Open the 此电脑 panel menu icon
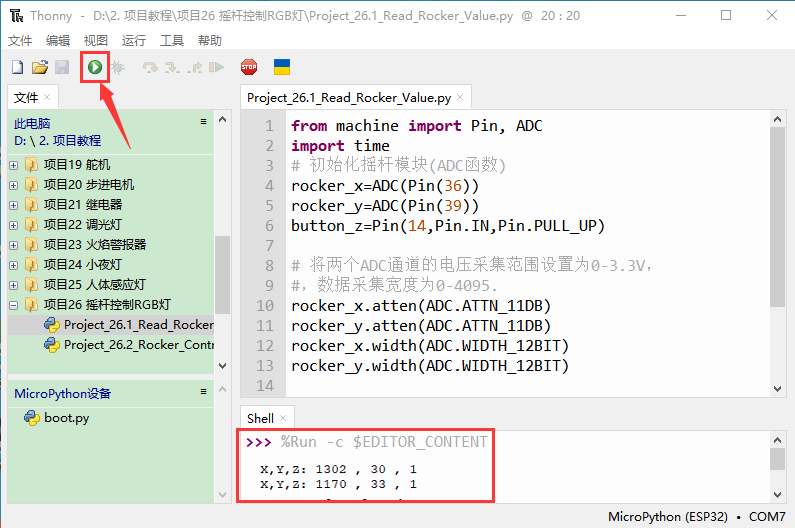Viewport: 795px width, 528px height. [204, 122]
